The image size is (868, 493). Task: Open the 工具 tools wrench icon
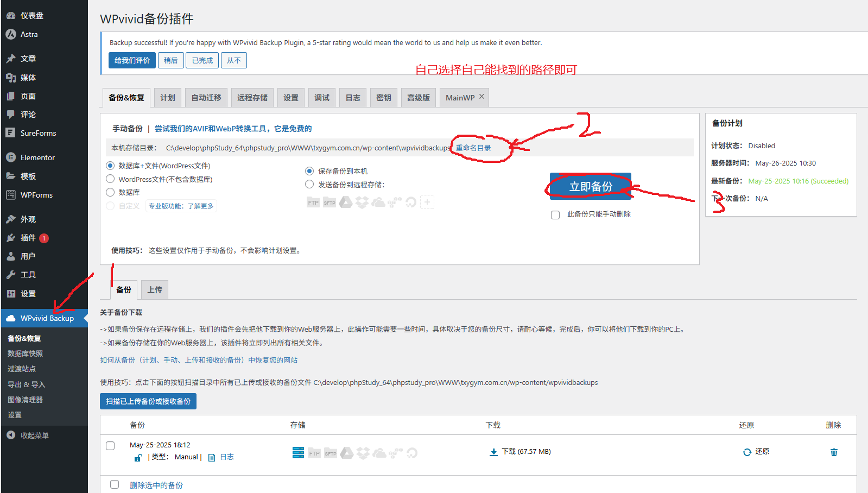point(11,275)
